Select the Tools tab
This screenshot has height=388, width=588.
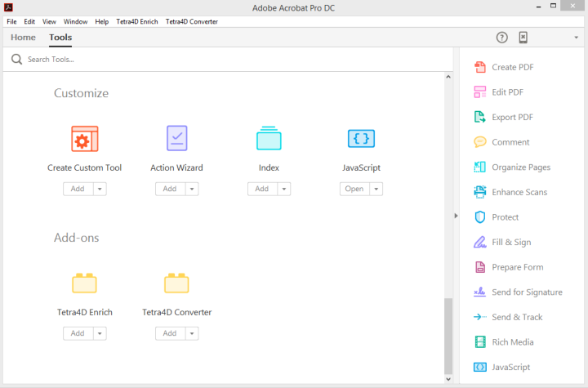(60, 37)
